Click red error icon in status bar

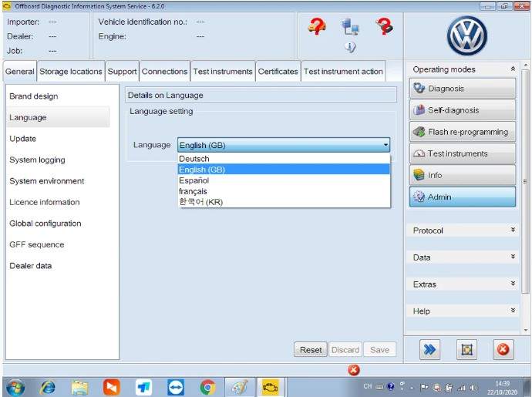pos(354,370)
